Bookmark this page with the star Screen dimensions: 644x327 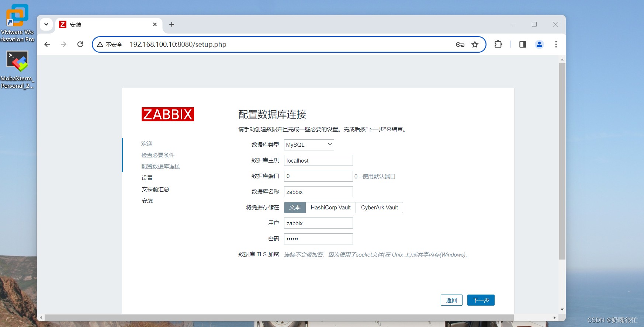click(x=475, y=45)
